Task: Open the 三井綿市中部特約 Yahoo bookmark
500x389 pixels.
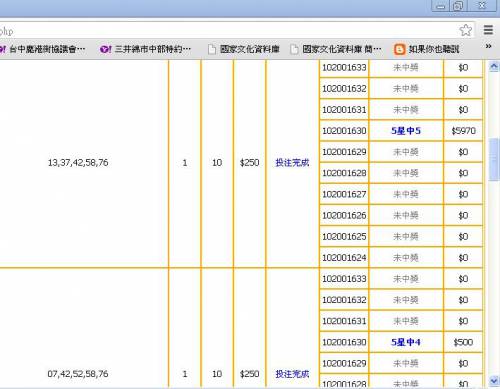Action: 145,49
